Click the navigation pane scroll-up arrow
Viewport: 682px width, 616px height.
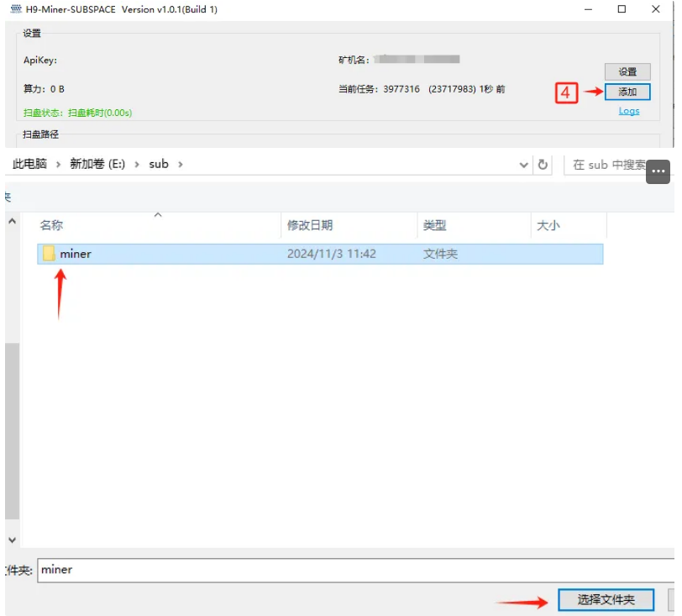tap(12, 221)
